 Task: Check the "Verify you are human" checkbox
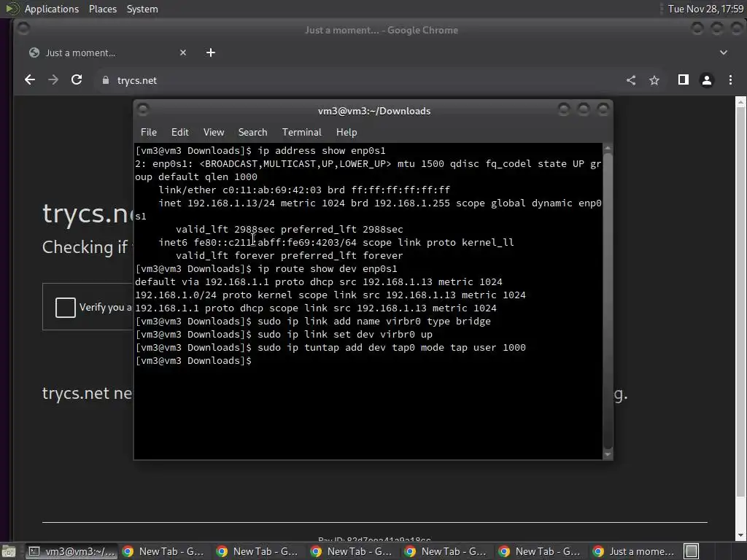coord(65,307)
